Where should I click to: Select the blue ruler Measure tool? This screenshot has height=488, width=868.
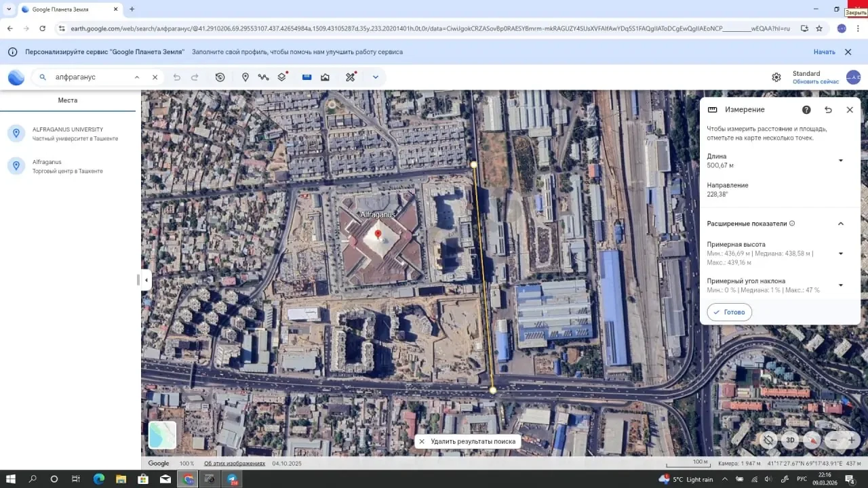coord(307,77)
